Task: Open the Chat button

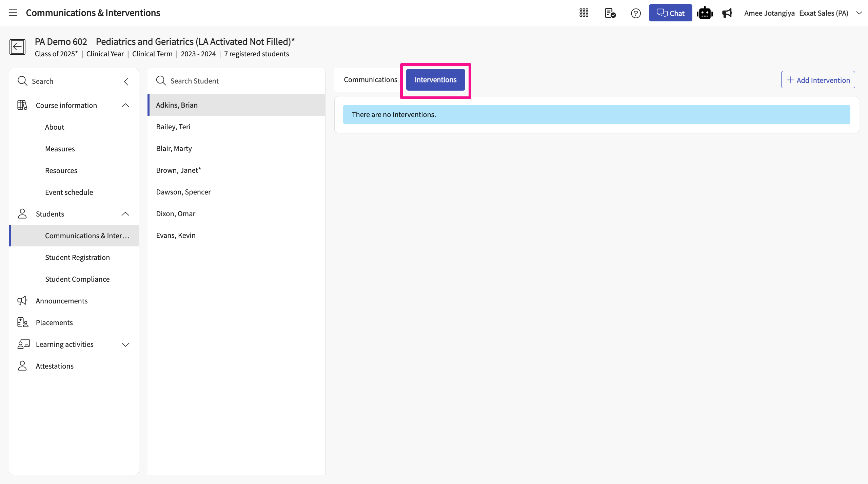Action: coord(670,13)
